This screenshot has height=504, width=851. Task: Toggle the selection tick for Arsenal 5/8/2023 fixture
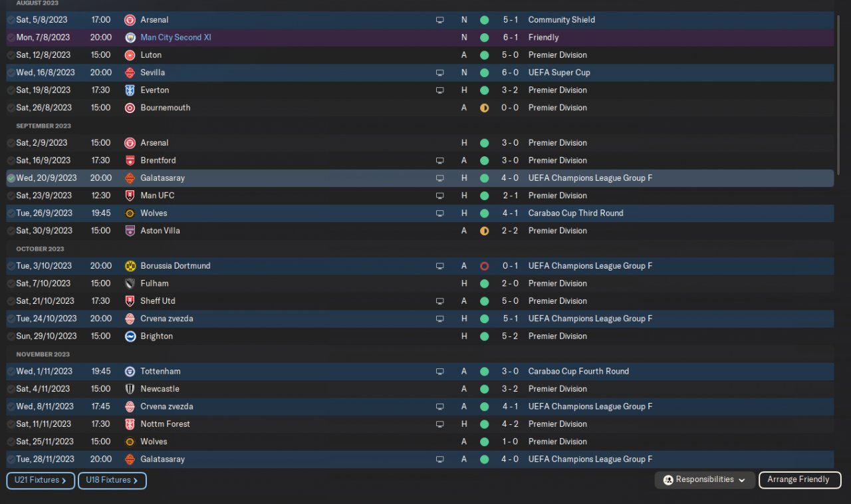pos(11,20)
